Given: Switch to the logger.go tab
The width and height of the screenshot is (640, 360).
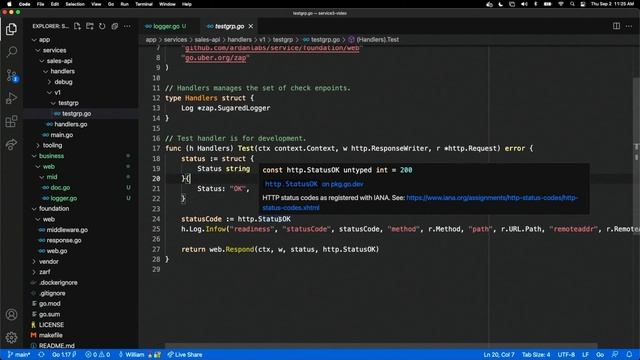Looking at the screenshot, I should pos(166,26).
